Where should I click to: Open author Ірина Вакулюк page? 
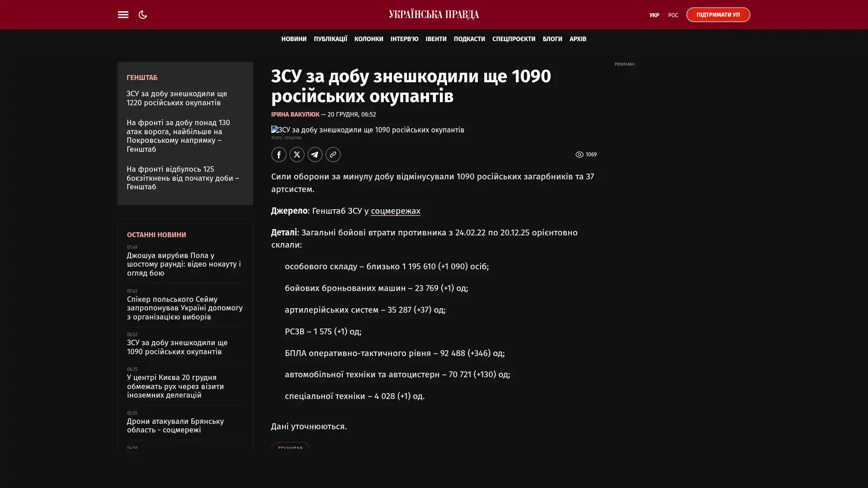point(295,115)
